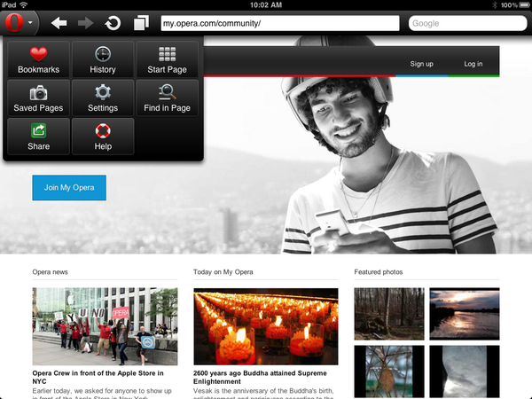Collapse the Opera menu dropdown button

(x=21, y=22)
